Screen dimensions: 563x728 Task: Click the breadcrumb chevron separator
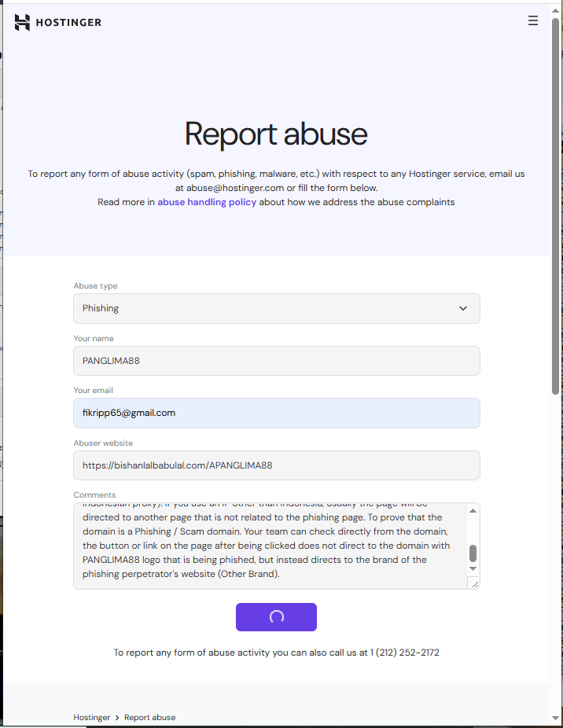click(117, 718)
